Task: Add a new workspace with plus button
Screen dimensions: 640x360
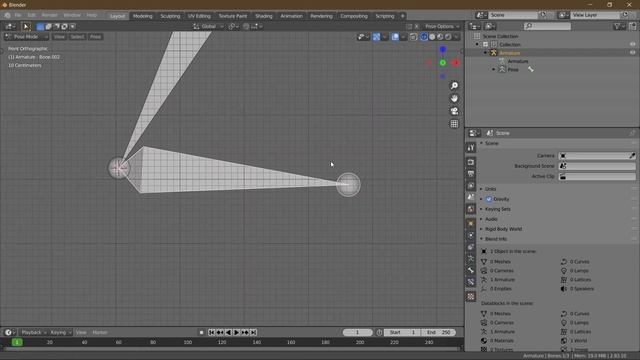Action: pos(402,16)
